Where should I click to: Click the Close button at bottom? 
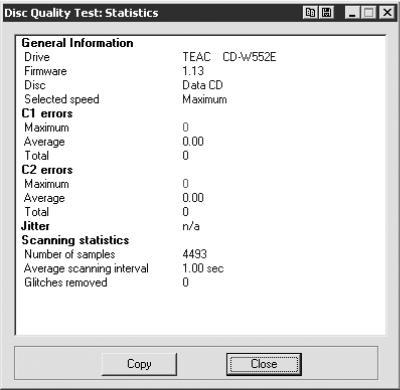(264, 364)
